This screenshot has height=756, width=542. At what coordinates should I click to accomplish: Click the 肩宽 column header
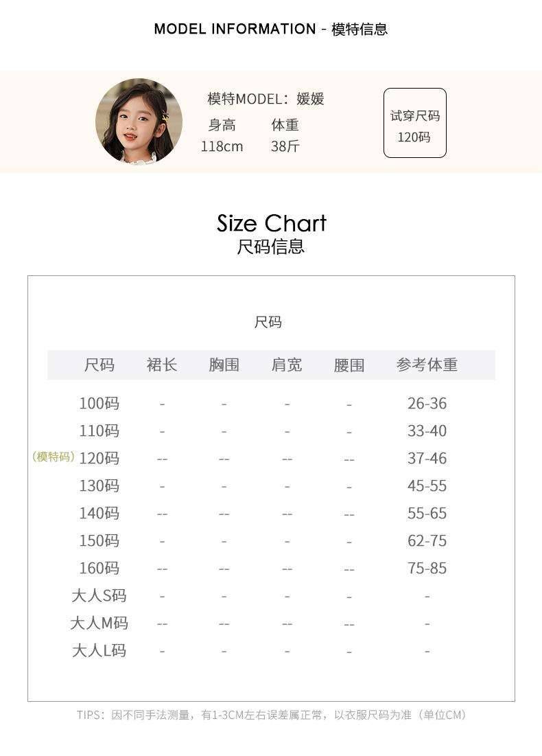point(287,365)
